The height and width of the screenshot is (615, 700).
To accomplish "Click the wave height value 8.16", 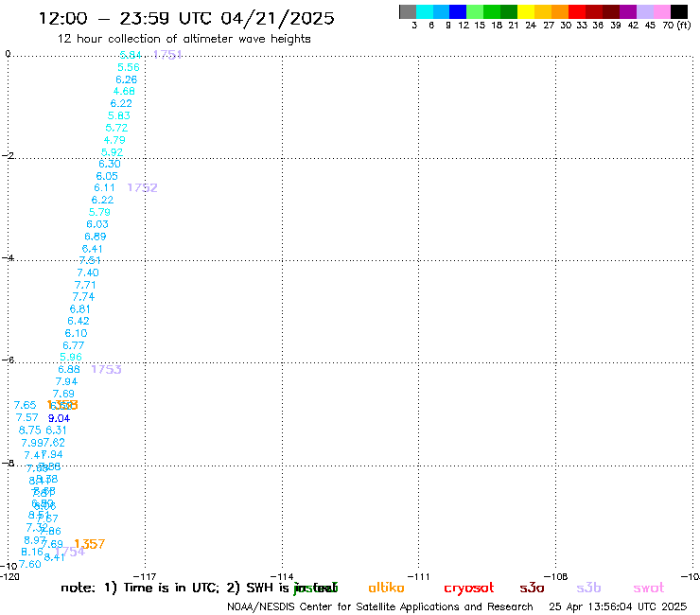I will coord(32,552).
